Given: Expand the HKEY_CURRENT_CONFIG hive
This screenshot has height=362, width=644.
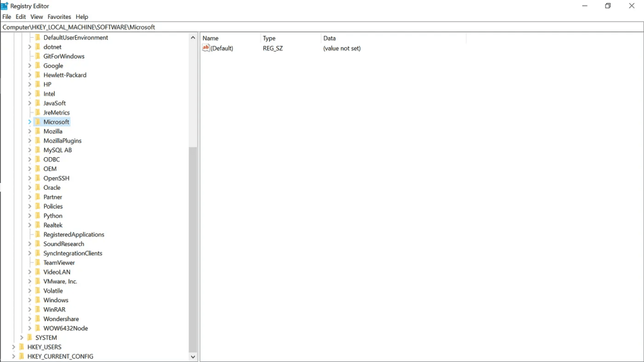Looking at the screenshot, I should pyautogui.click(x=13, y=356).
